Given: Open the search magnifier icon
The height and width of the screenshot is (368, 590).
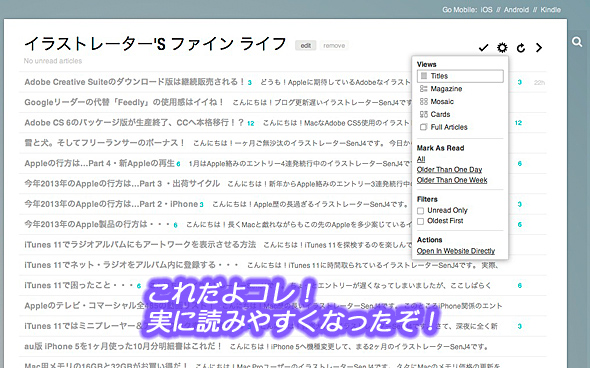Looking at the screenshot, I should tap(577, 41).
